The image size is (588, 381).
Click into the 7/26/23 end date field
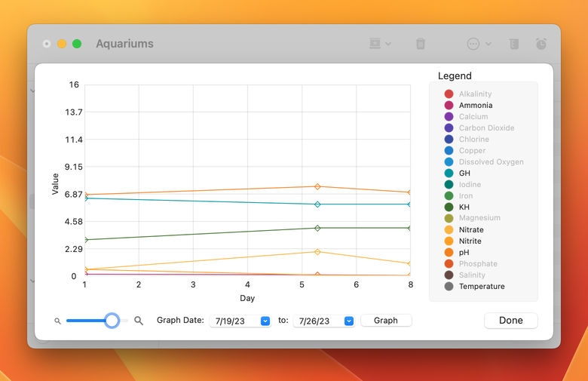point(318,321)
